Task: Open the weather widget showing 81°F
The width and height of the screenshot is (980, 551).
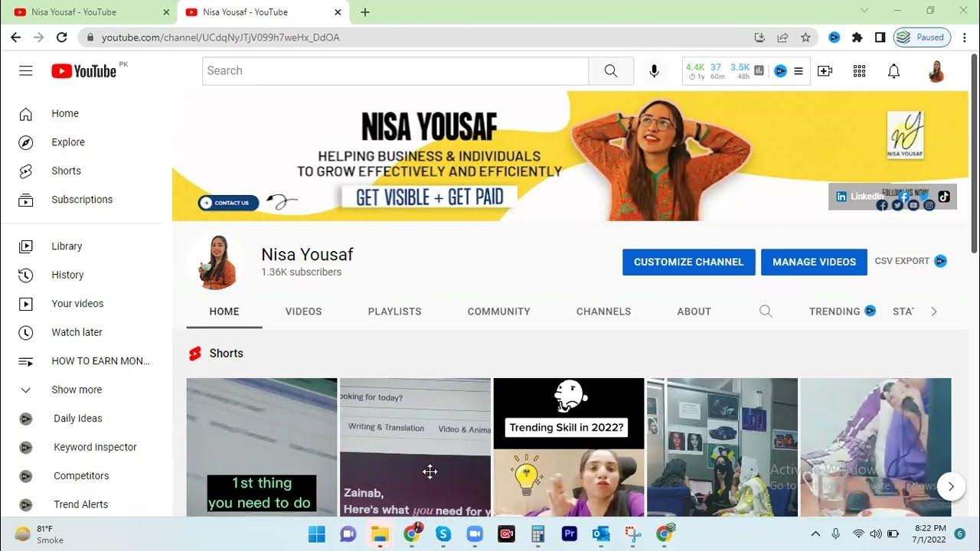Action: pyautogui.click(x=40, y=534)
